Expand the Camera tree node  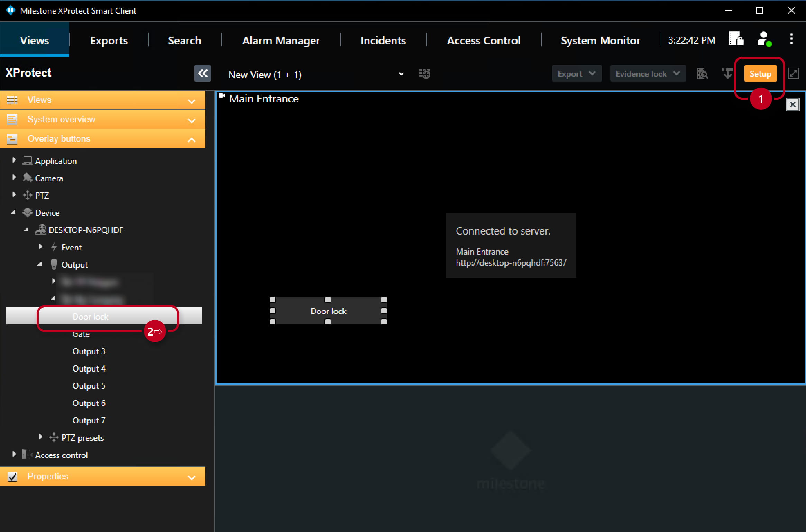(x=14, y=177)
